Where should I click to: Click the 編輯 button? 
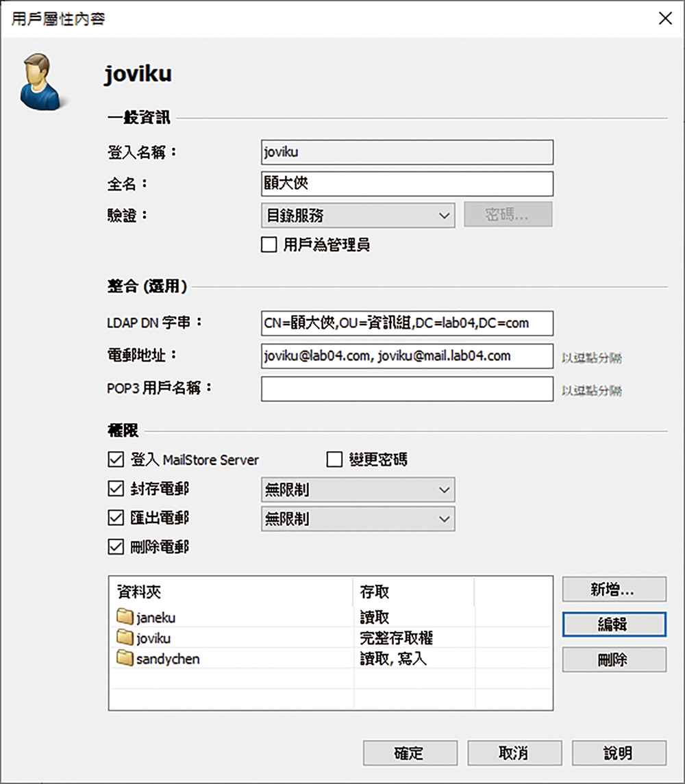pos(614,624)
